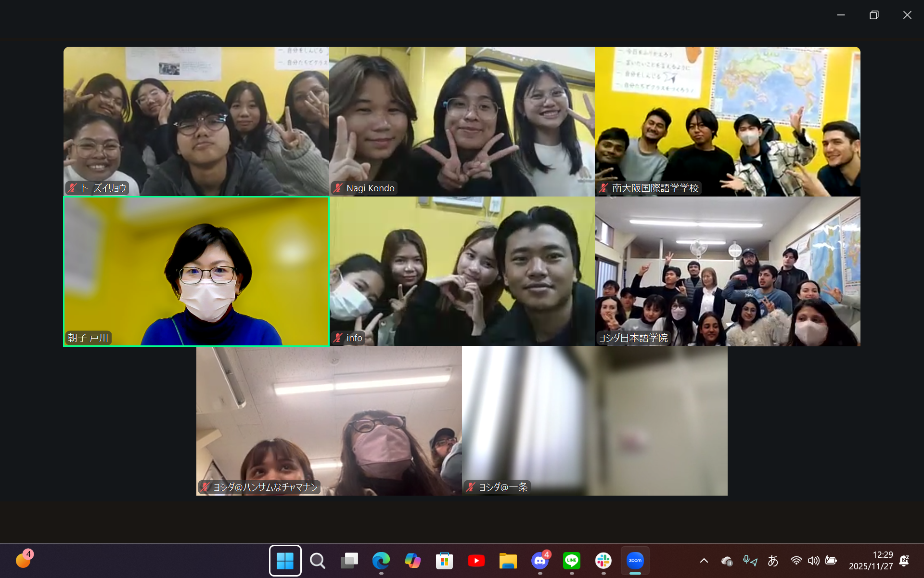Click the muted mic icon on Nagi Kondo's tile
Image resolution: width=924 pixels, height=578 pixels.
[x=338, y=188]
